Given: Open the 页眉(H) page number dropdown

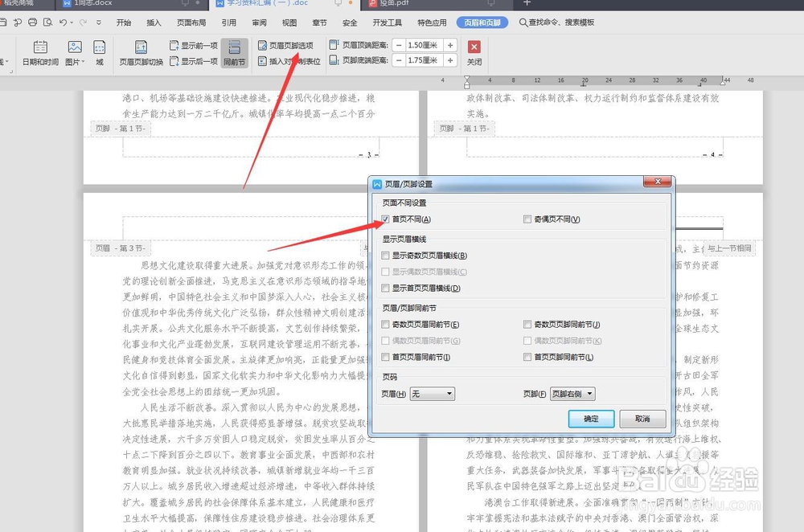Looking at the screenshot, I should [x=433, y=394].
